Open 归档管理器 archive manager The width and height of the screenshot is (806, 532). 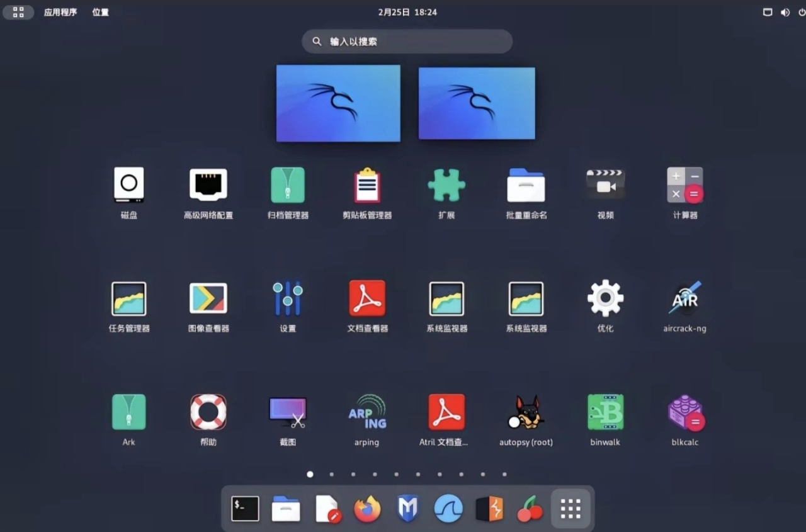[288, 185]
